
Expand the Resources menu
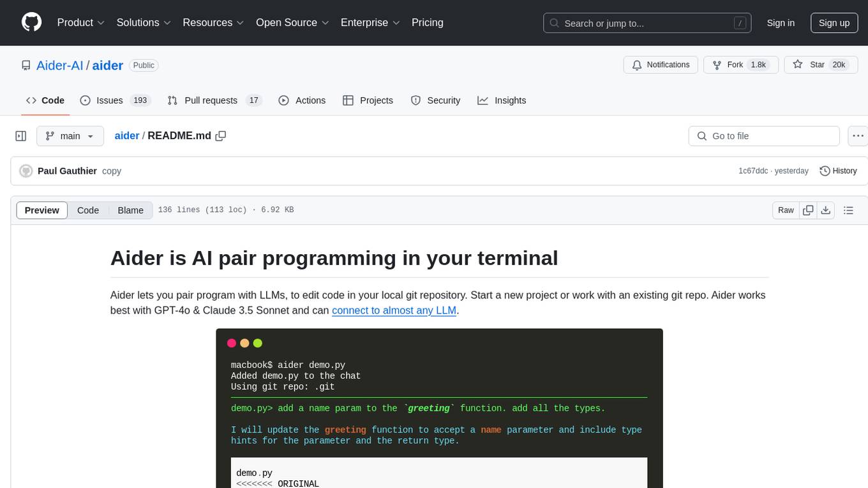click(x=213, y=22)
